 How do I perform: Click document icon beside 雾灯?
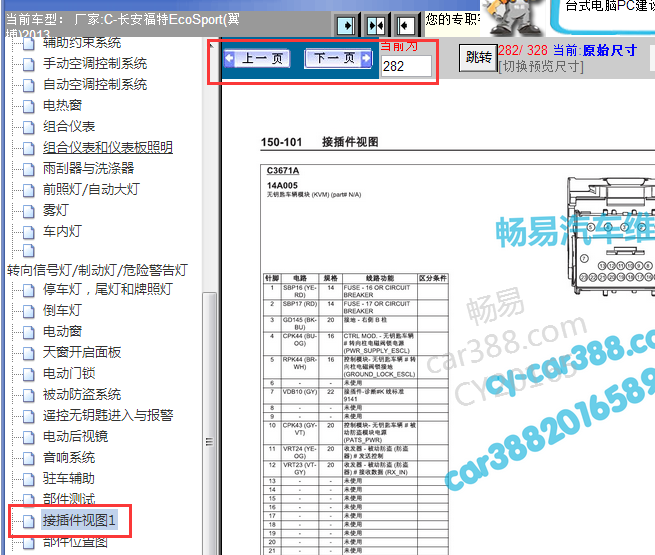[28, 211]
